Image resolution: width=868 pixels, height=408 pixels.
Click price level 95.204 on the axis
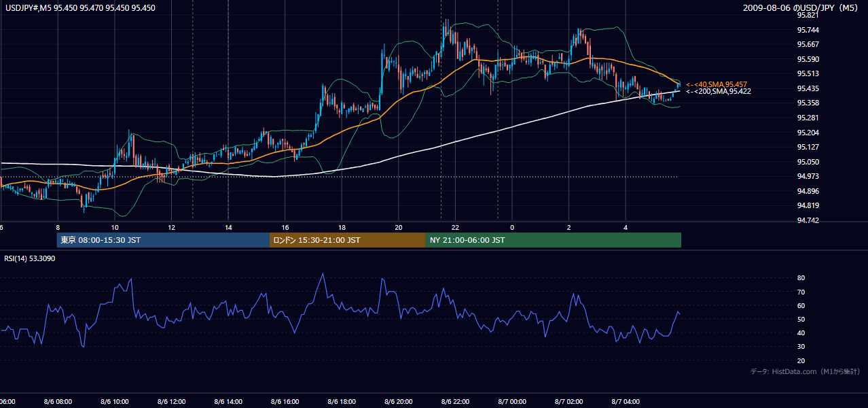(808, 133)
